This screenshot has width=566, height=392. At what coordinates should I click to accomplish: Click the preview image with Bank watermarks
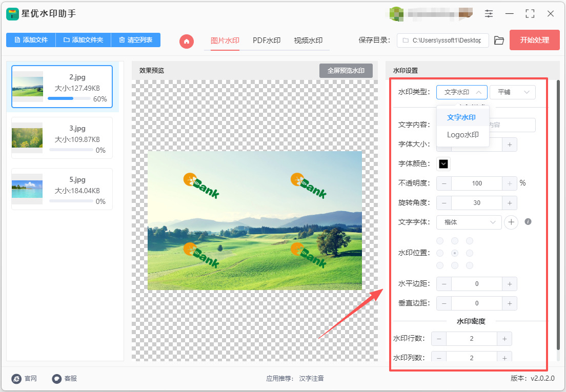255,220
